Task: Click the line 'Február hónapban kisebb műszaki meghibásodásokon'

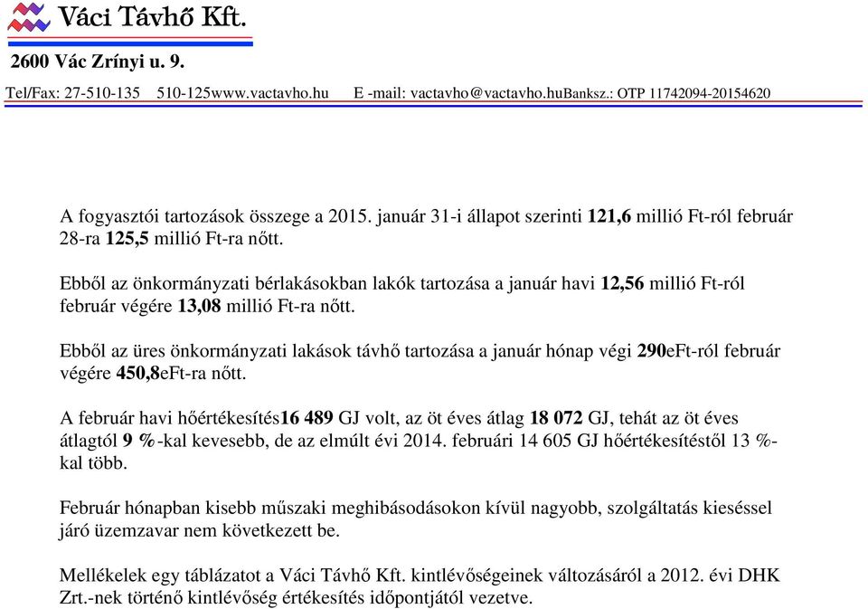Action: [416, 508]
